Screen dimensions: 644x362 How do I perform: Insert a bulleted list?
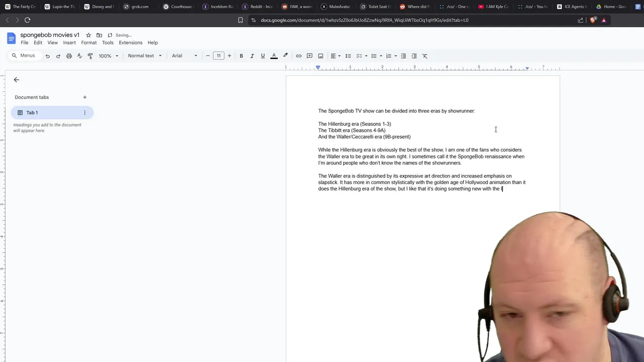[374, 56]
